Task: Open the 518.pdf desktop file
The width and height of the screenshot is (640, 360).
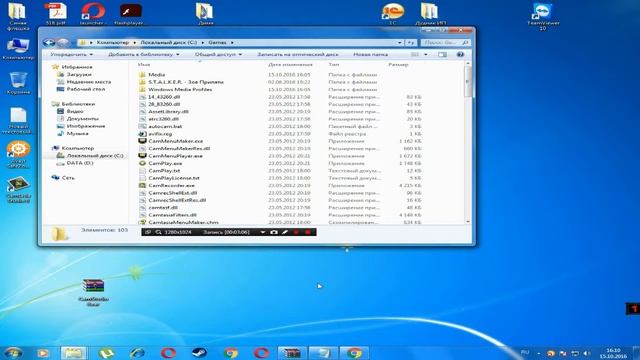Action: pyautogui.click(x=56, y=13)
